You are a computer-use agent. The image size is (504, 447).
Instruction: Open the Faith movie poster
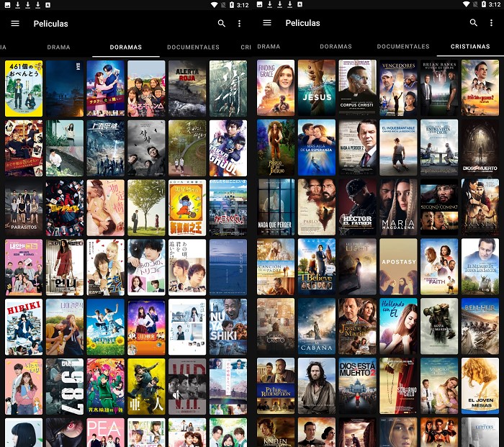point(439,267)
